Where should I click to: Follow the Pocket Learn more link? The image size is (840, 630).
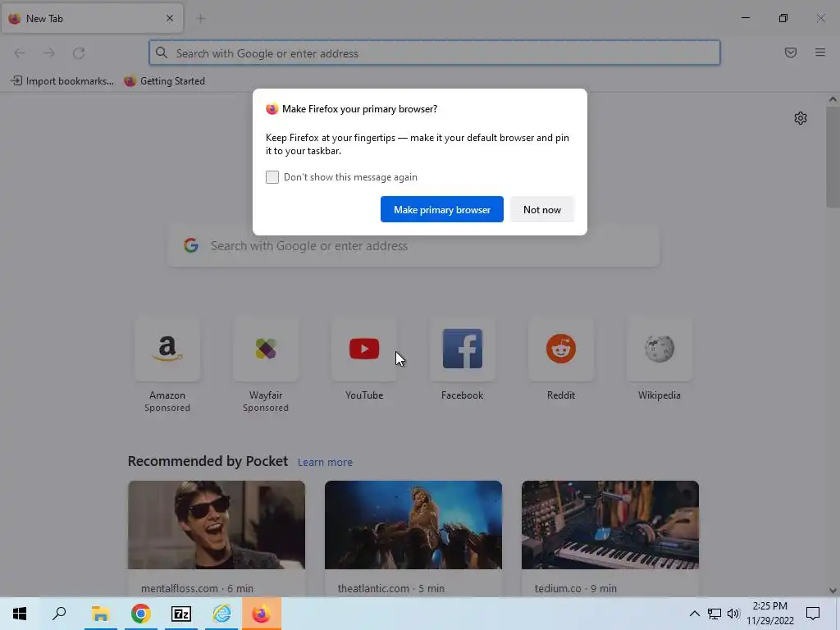click(325, 463)
